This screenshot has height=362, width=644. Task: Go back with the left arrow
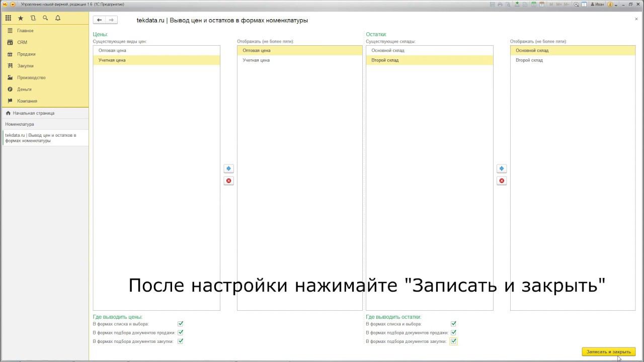100,20
